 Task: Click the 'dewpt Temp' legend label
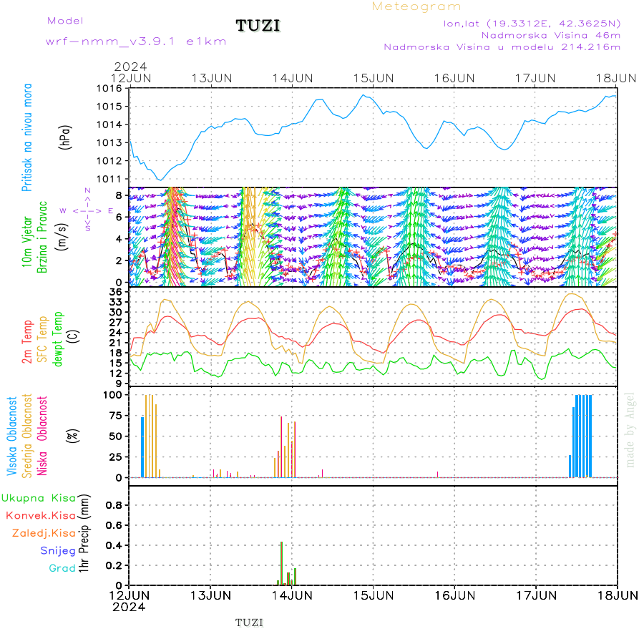click(x=57, y=339)
